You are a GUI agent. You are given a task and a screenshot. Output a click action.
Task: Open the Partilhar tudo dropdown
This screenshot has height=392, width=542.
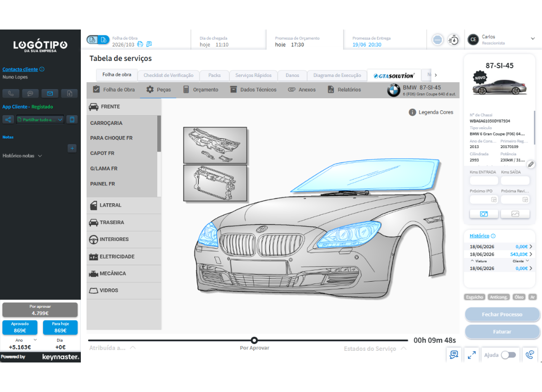pyautogui.click(x=40, y=120)
